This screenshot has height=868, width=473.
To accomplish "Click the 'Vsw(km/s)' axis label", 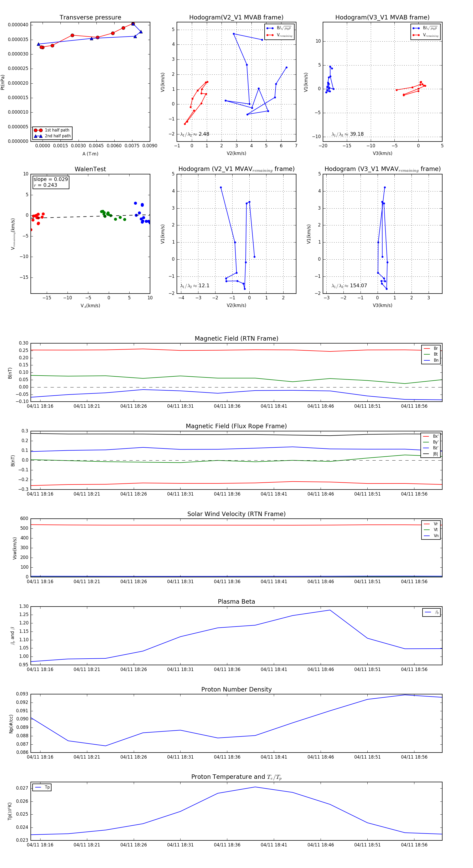I will [x=14, y=549].
